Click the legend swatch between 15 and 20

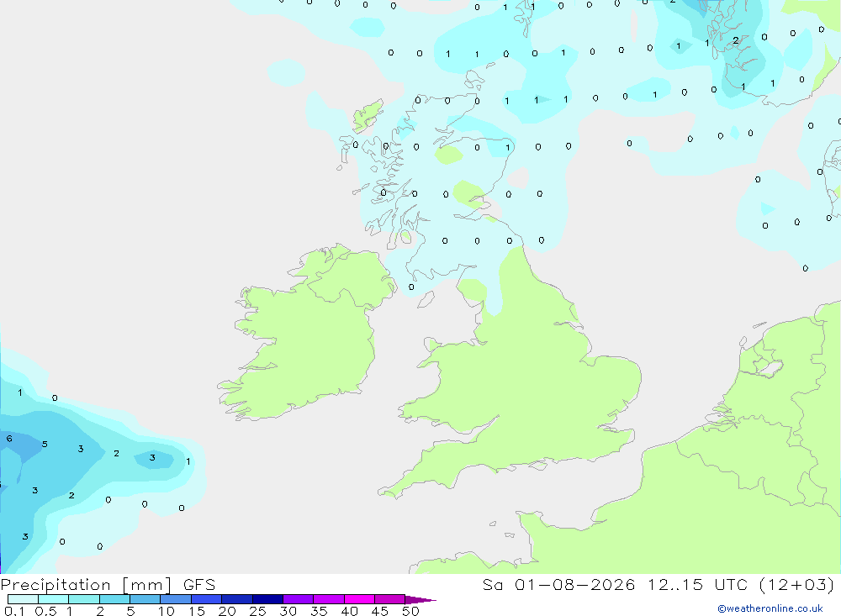click(x=207, y=599)
